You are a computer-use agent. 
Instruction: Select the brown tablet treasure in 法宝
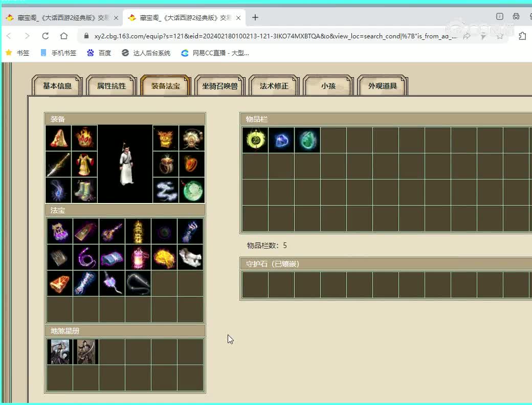86,231
